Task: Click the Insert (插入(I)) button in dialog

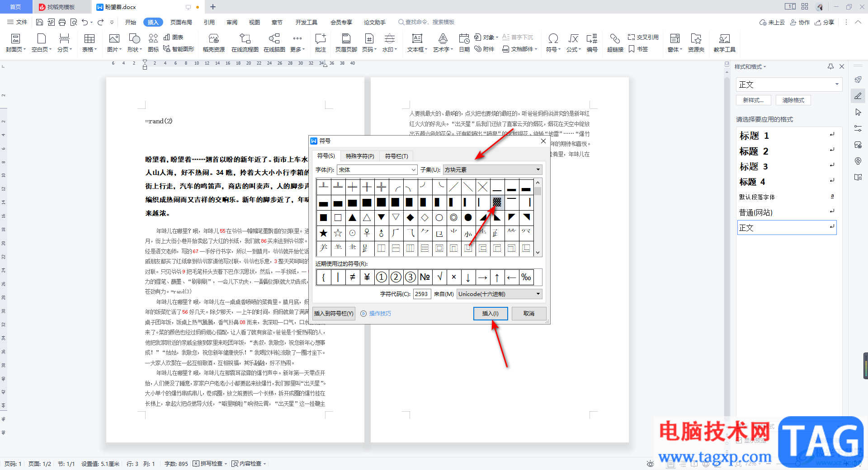Action: 491,313
